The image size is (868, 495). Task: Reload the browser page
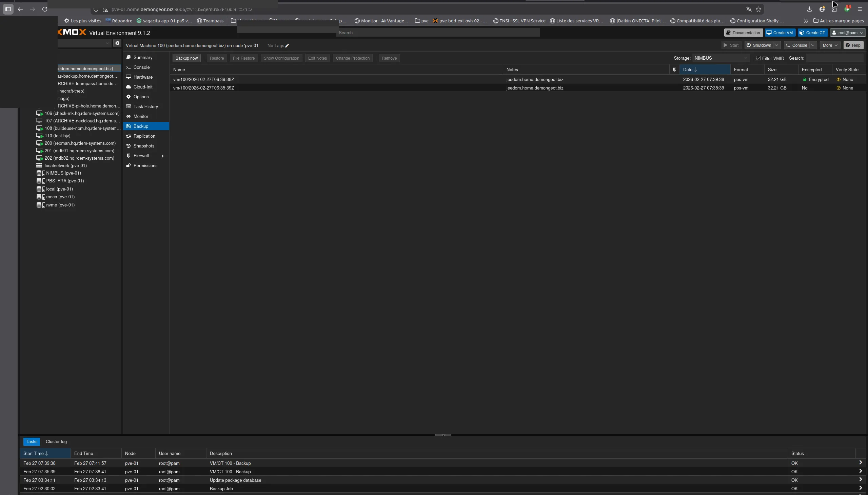pos(44,9)
